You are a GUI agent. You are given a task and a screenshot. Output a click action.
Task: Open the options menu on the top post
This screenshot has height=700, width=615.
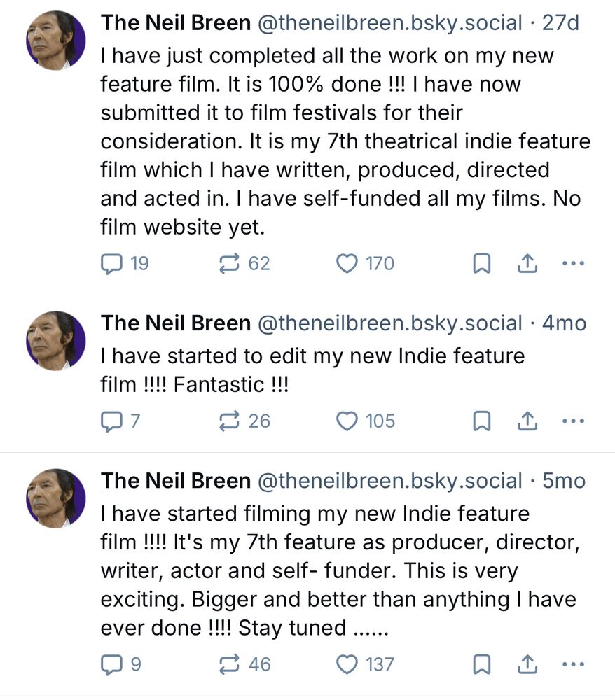point(574,262)
